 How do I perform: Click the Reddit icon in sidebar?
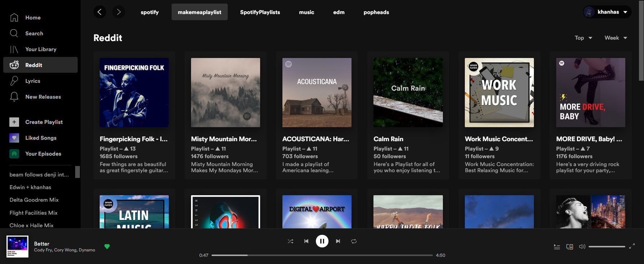14,65
